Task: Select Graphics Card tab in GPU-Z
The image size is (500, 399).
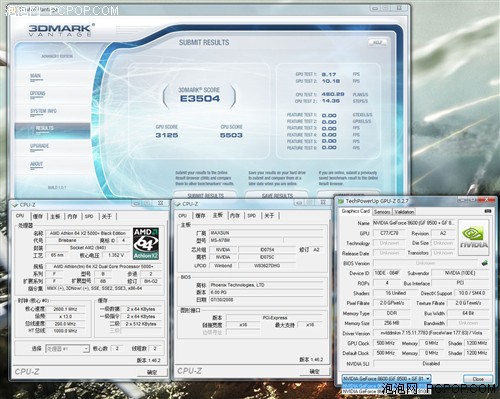Action: pyautogui.click(x=356, y=211)
